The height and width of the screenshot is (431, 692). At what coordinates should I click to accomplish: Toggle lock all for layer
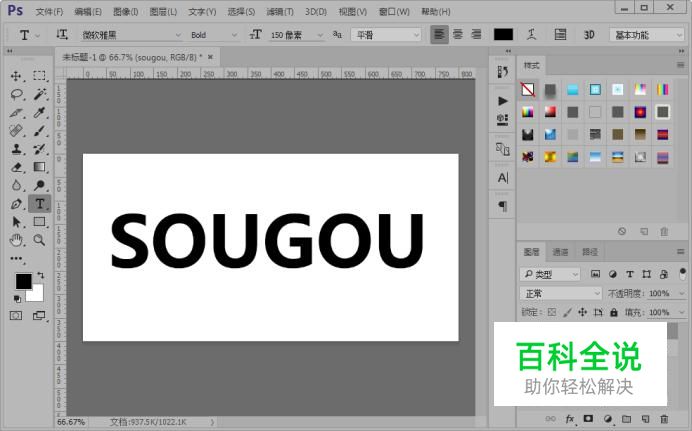point(614,312)
